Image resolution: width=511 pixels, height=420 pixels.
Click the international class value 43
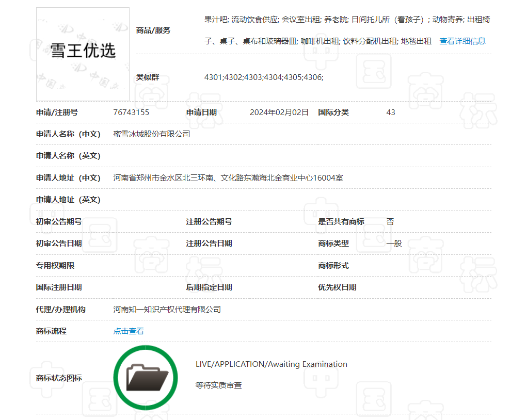click(x=391, y=112)
